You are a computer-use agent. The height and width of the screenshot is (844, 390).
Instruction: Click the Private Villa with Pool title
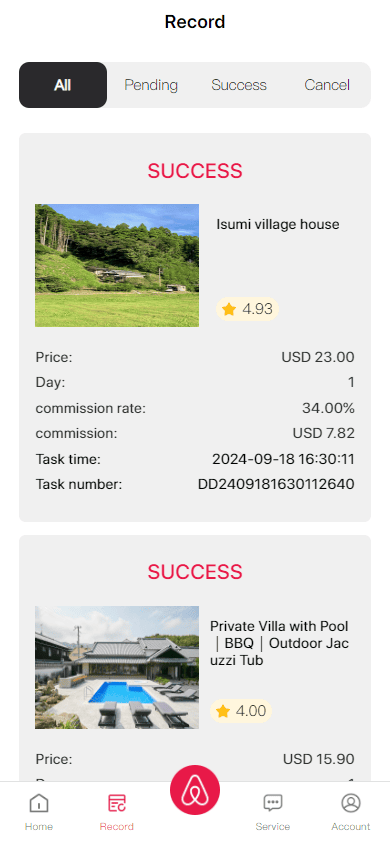(279, 643)
